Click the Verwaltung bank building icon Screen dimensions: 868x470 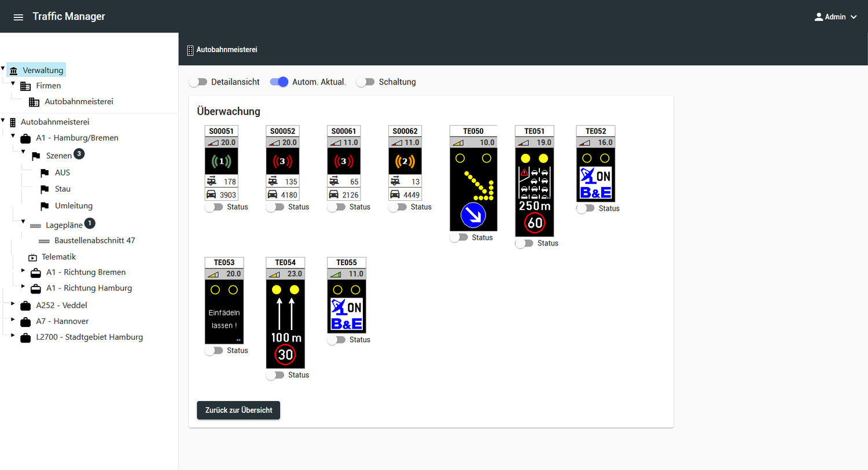click(14, 71)
